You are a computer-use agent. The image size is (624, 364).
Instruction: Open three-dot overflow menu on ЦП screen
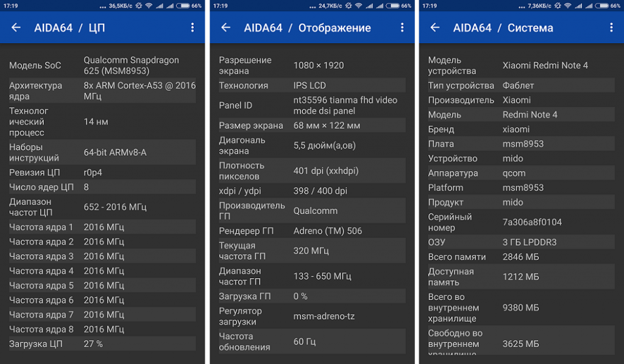(193, 27)
